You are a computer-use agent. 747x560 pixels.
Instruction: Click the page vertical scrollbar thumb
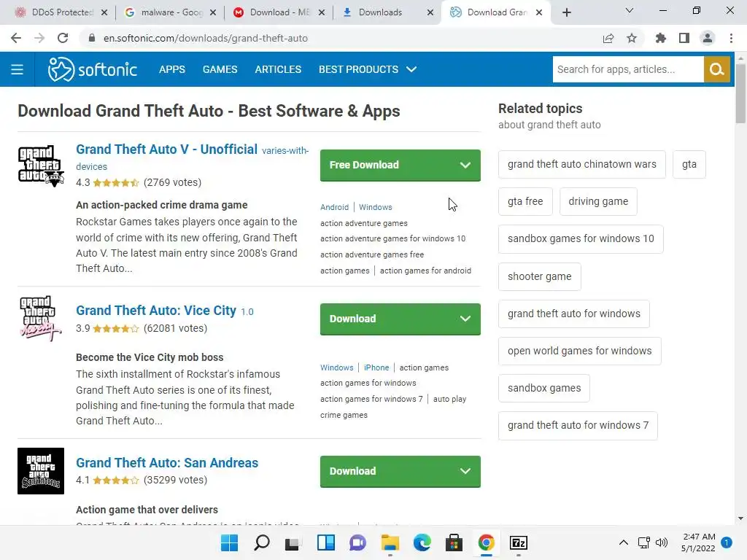740,93
